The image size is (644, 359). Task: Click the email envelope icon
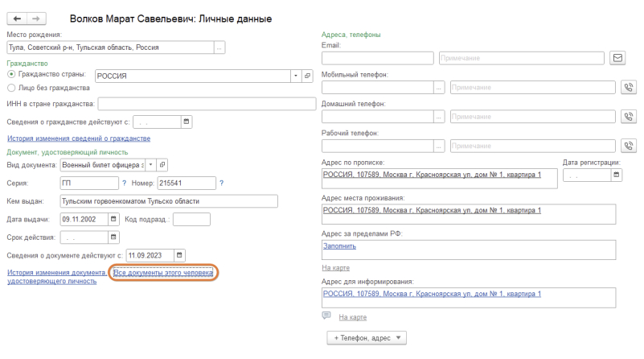click(617, 58)
